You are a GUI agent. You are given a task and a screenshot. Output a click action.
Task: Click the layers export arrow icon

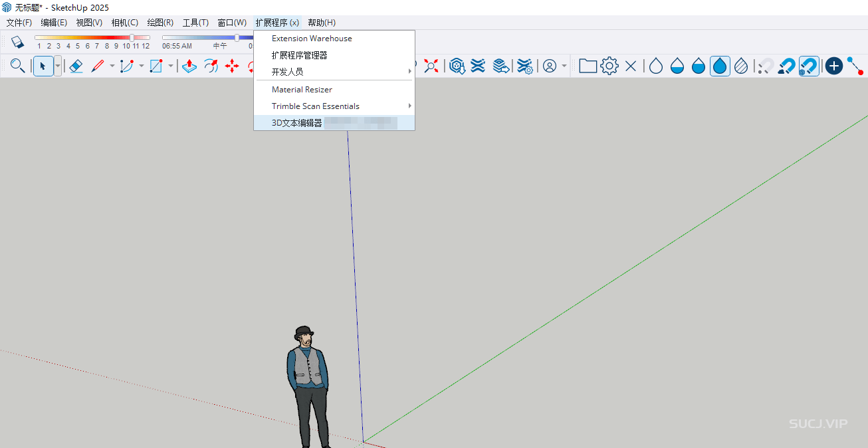501,66
